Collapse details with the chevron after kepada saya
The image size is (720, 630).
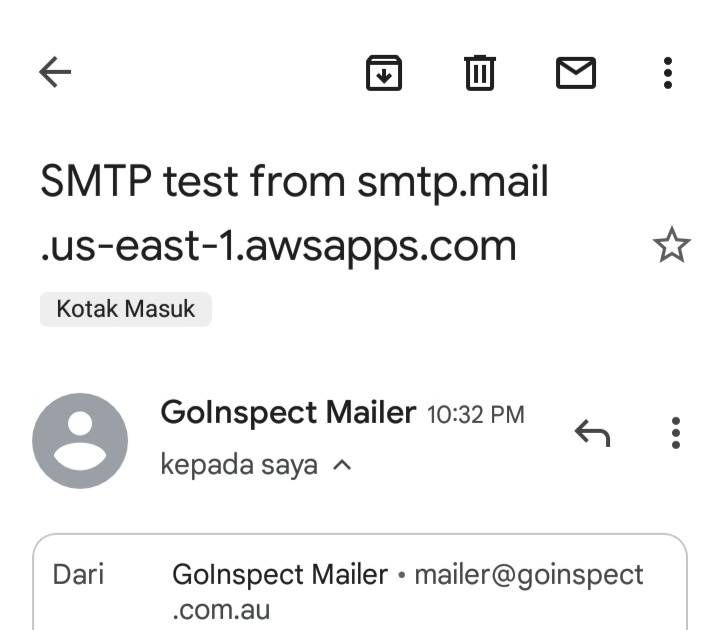341,465
